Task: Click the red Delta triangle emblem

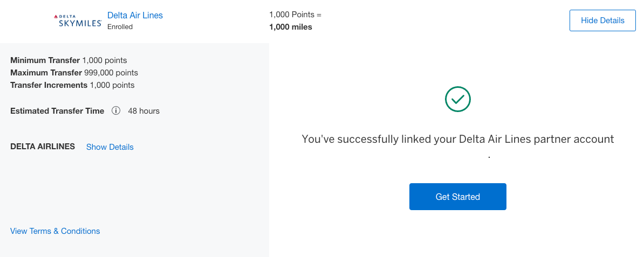Action: (x=56, y=17)
